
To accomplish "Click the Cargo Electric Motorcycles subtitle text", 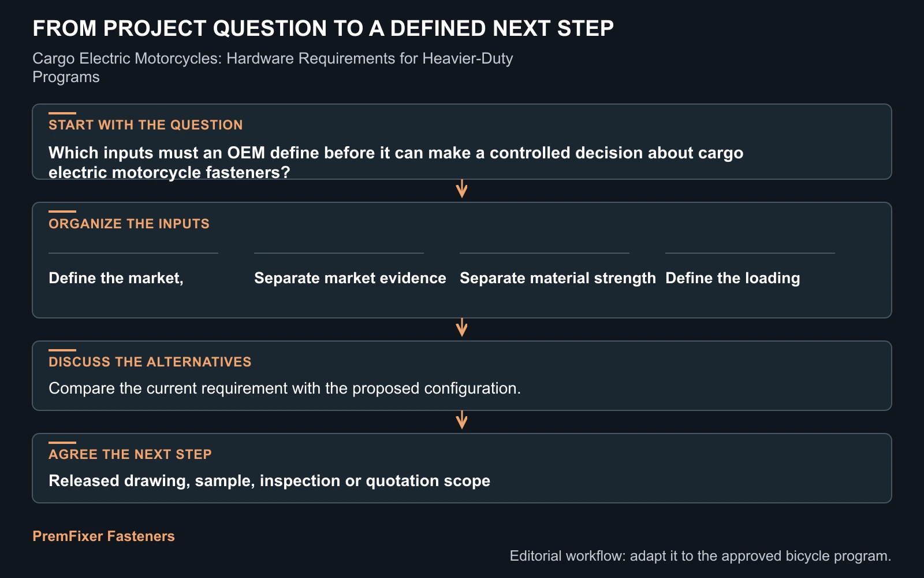I will coord(273,68).
